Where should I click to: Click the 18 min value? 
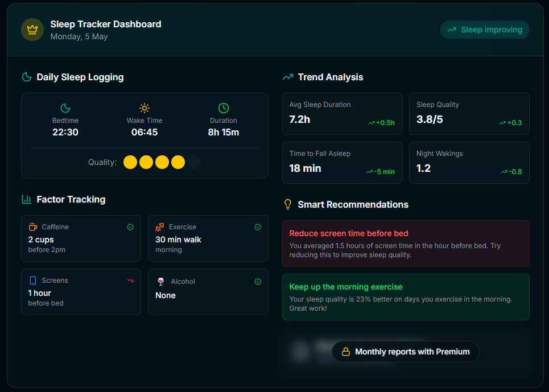[306, 168]
